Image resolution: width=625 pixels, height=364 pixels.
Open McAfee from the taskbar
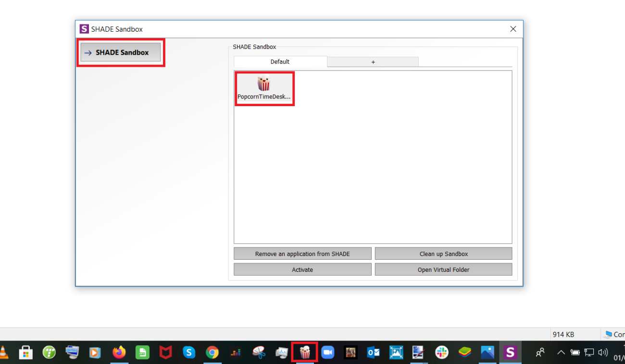click(x=166, y=352)
